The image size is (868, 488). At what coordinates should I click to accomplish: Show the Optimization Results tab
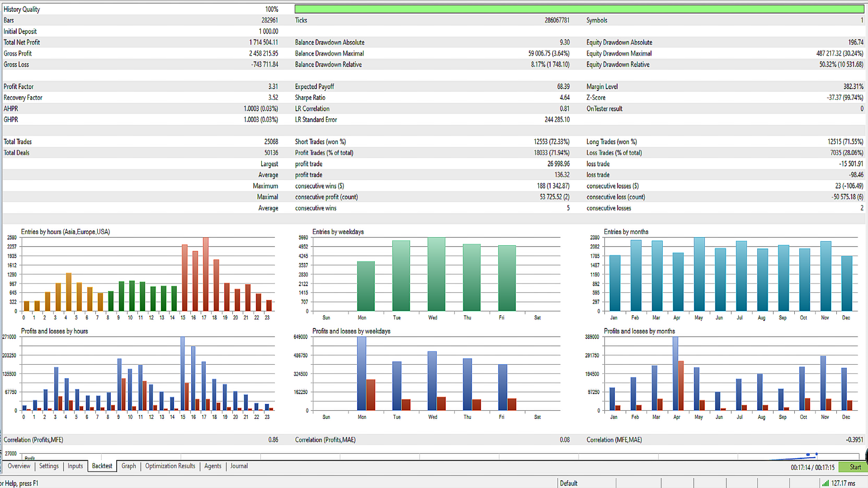(170, 466)
